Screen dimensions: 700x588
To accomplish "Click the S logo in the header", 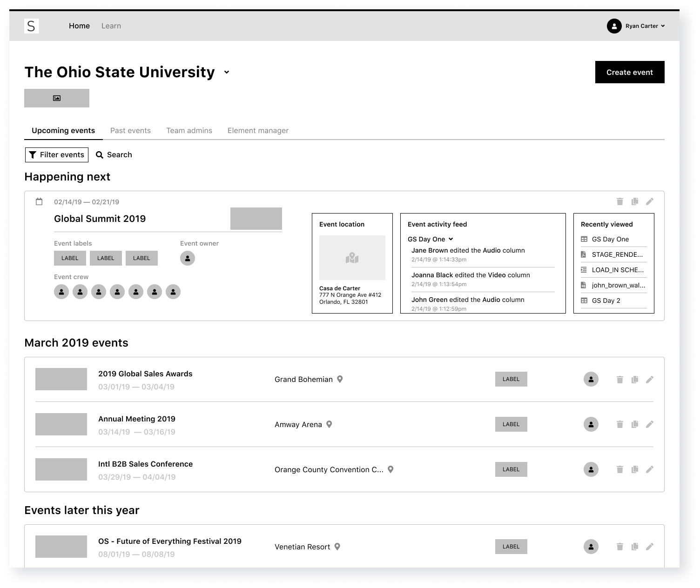I will pyautogui.click(x=31, y=26).
